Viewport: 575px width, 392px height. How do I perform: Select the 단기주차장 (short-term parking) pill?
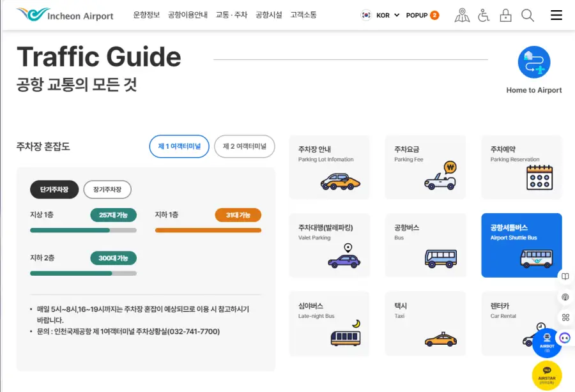pos(54,190)
